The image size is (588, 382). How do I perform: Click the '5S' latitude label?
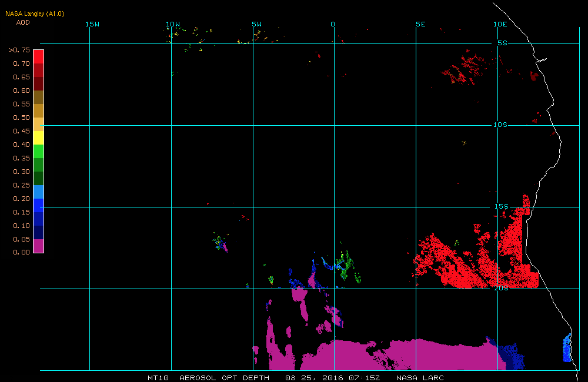pos(503,43)
